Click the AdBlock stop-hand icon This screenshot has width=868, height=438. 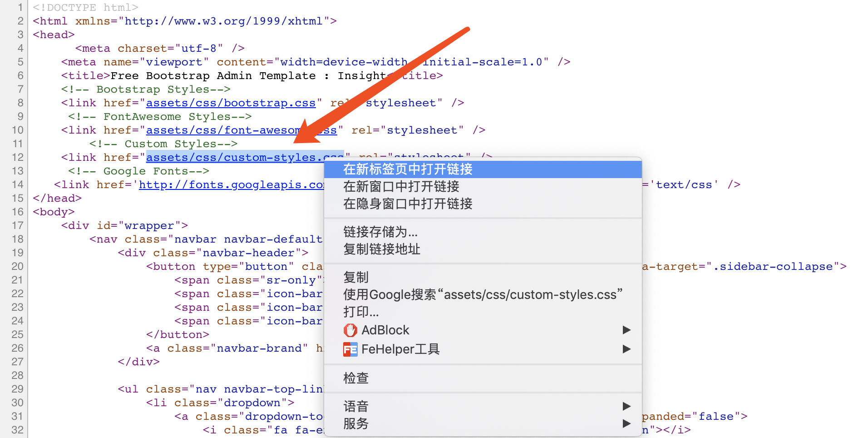coord(350,330)
